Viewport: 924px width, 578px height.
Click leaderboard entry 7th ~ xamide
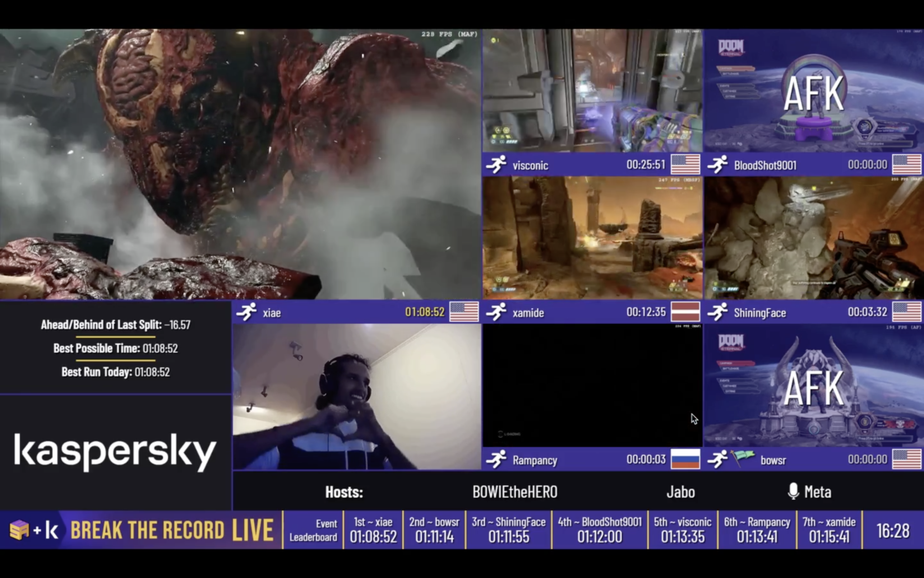[829, 530]
